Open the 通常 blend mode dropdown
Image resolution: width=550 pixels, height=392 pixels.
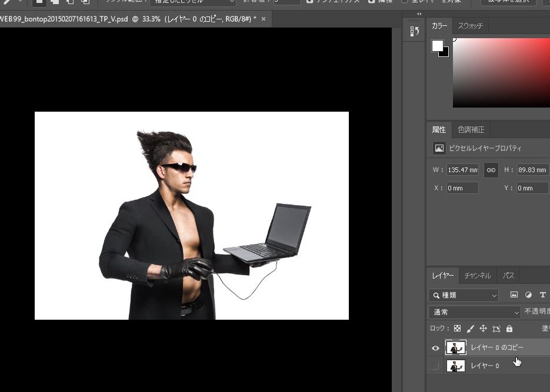475,312
